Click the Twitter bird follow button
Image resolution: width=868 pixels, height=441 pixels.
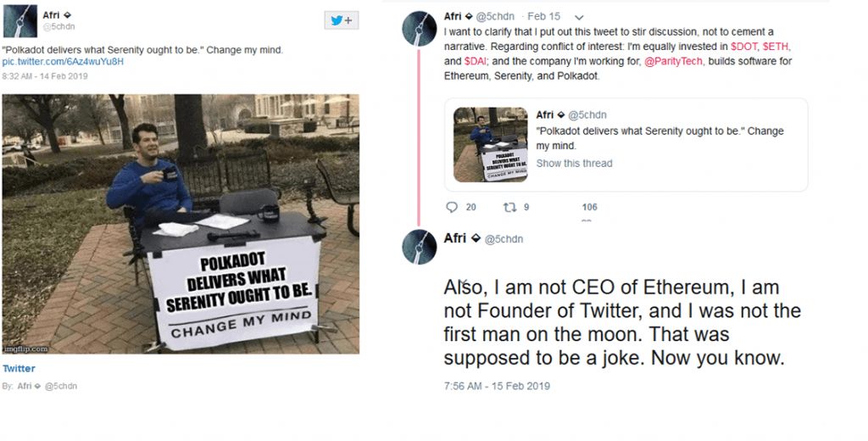point(342,20)
